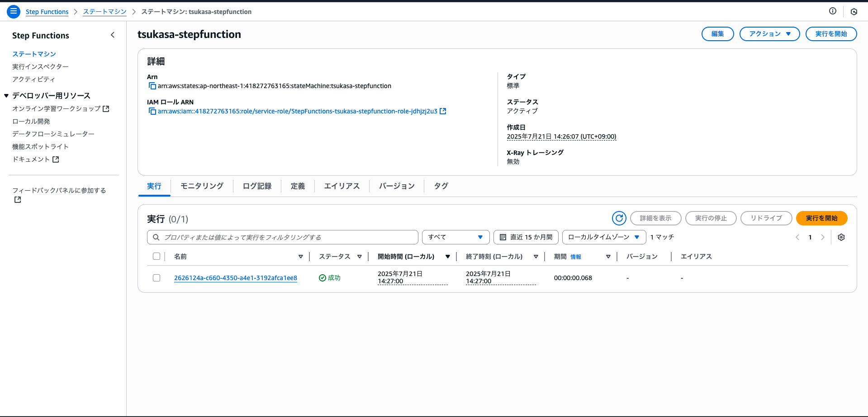
Task: Click the info icon in top bar
Action: click(833, 11)
